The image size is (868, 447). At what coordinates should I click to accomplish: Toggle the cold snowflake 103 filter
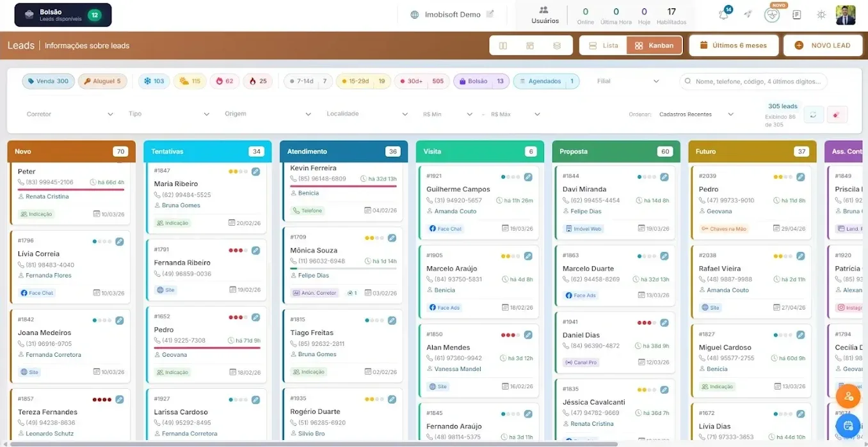154,81
